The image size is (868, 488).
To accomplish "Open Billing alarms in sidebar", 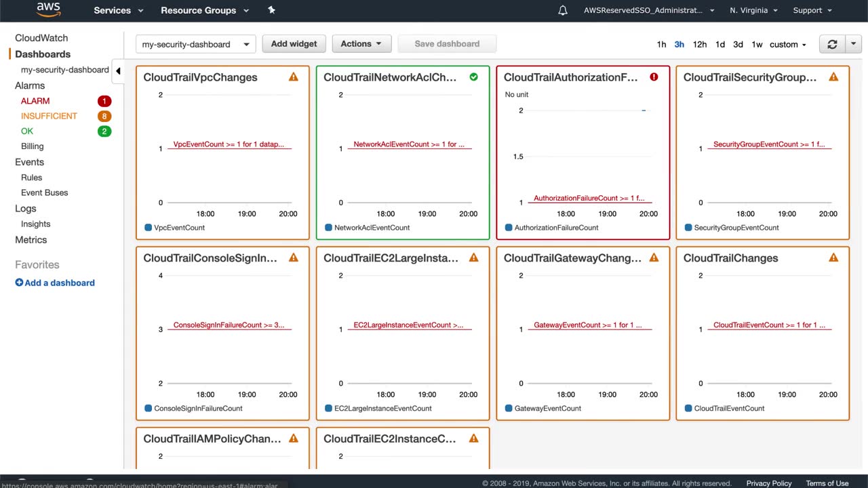I will tap(33, 146).
